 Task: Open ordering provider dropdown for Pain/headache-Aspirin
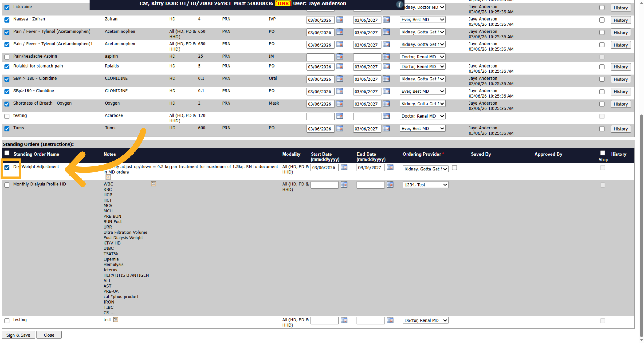423,57
